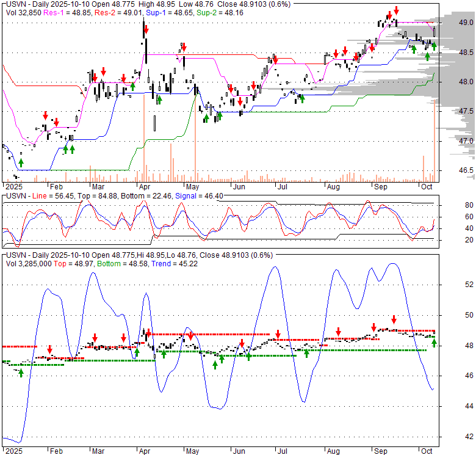Click the red down arrow in September of bottom panel
Viewport: 476px width, 455px height.
click(394, 319)
